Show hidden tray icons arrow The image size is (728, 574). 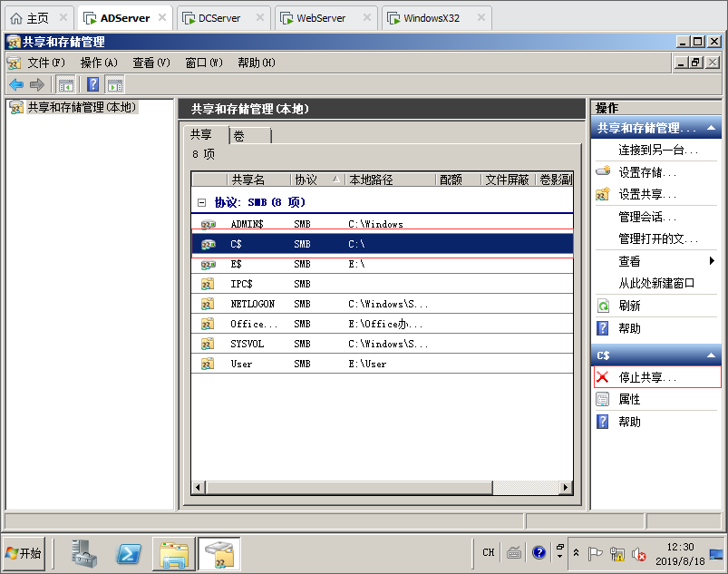coord(576,552)
